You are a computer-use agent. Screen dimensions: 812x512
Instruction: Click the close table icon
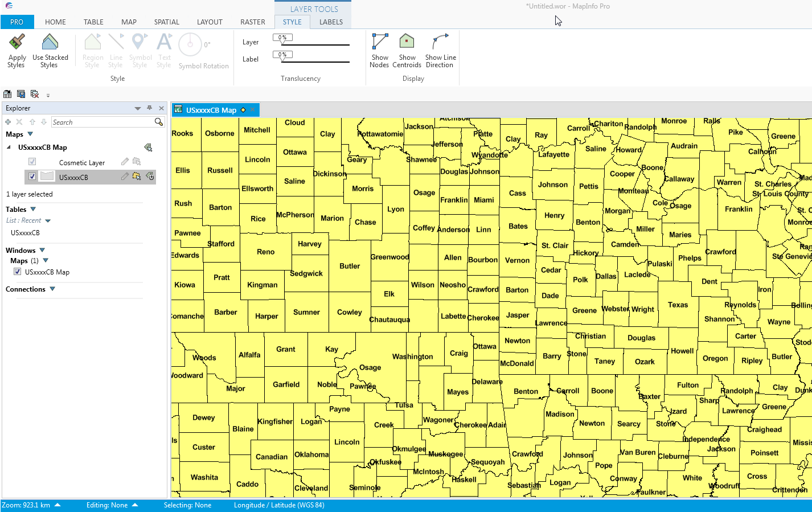(x=35, y=94)
